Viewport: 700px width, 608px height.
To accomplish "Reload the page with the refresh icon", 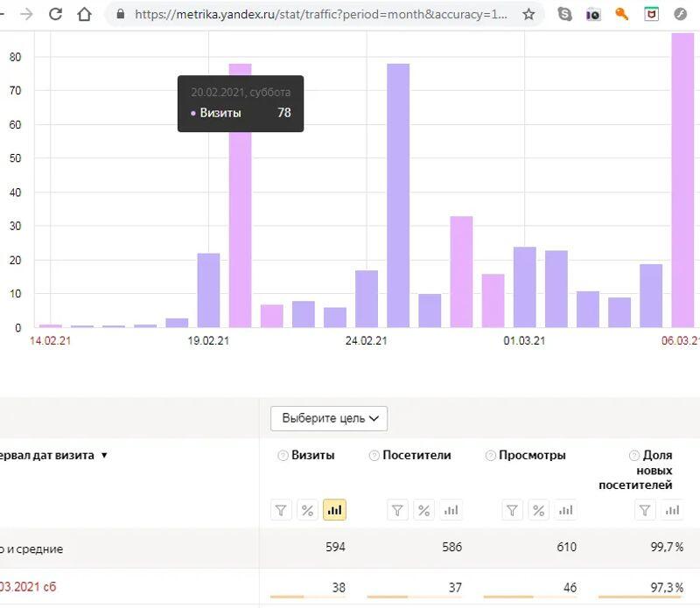I will tap(55, 14).
